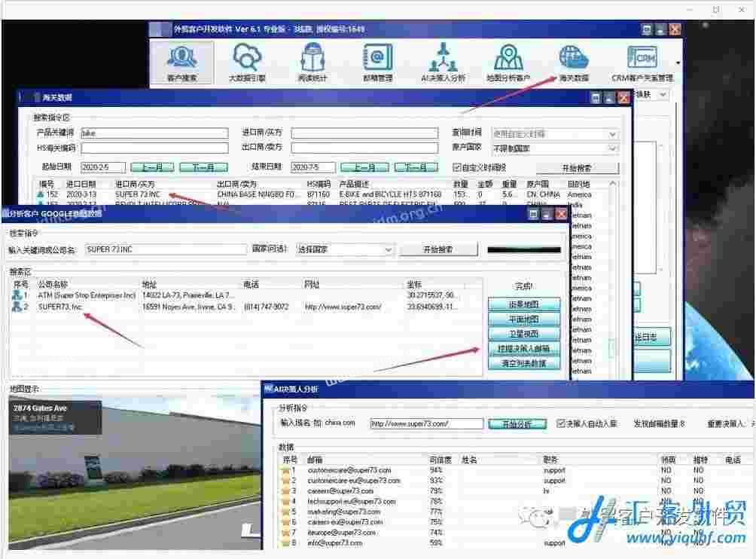756x559 pixels.
Task: Click the company keyword field with SUPER 73 INC
Action: (166, 249)
